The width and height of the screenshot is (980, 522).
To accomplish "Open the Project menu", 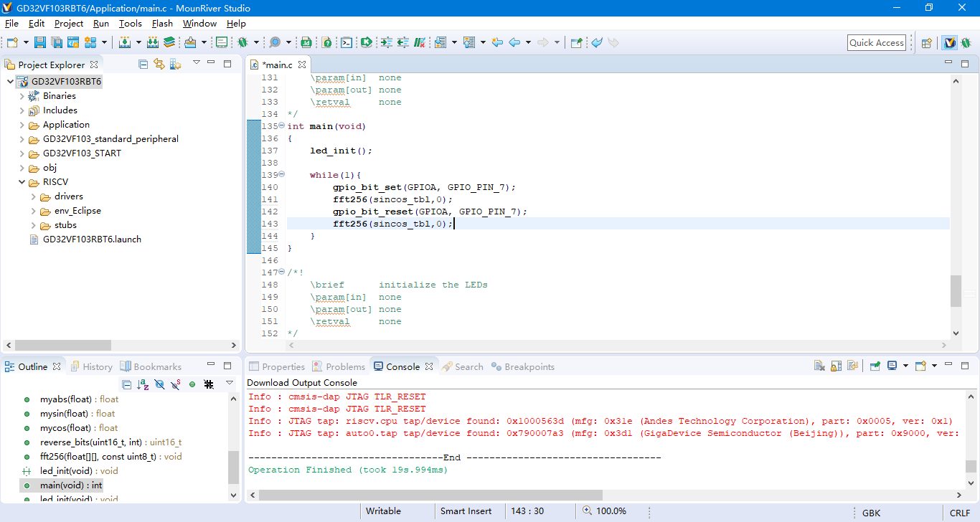I will click(69, 23).
